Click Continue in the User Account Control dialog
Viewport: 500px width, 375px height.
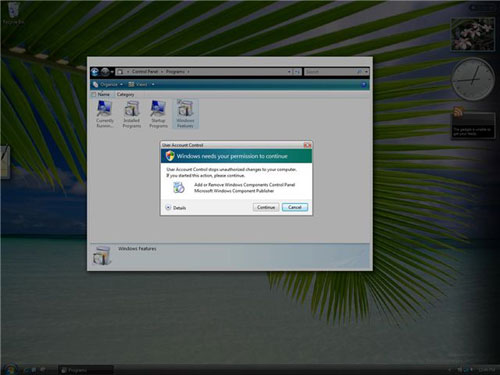point(266,207)
